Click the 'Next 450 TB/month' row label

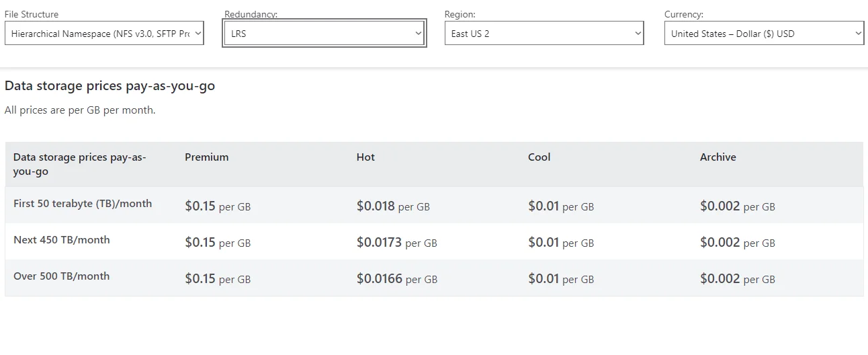62,240
